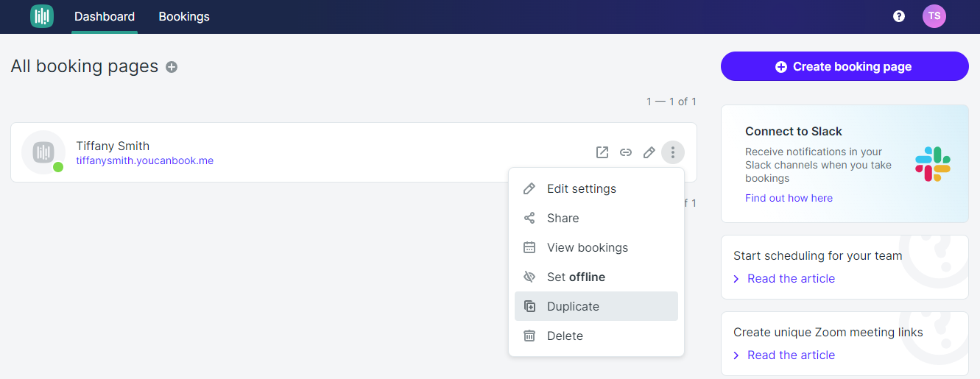Click Start scheduling for your team text

(817, 255)
